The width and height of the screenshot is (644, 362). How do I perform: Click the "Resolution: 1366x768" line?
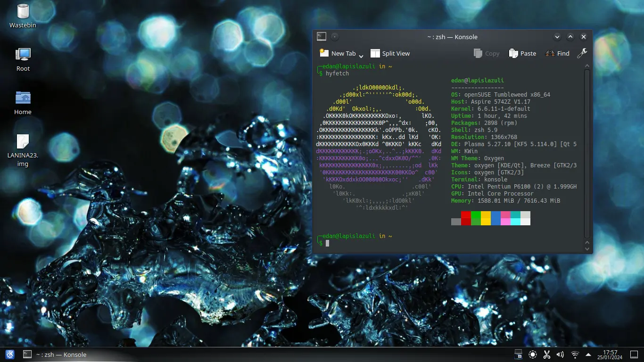point(484,137)
